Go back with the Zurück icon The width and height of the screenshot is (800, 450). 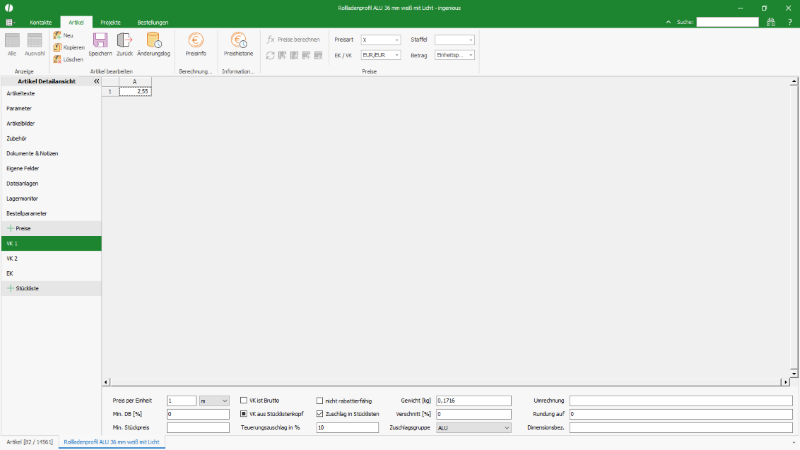point(124,44)
